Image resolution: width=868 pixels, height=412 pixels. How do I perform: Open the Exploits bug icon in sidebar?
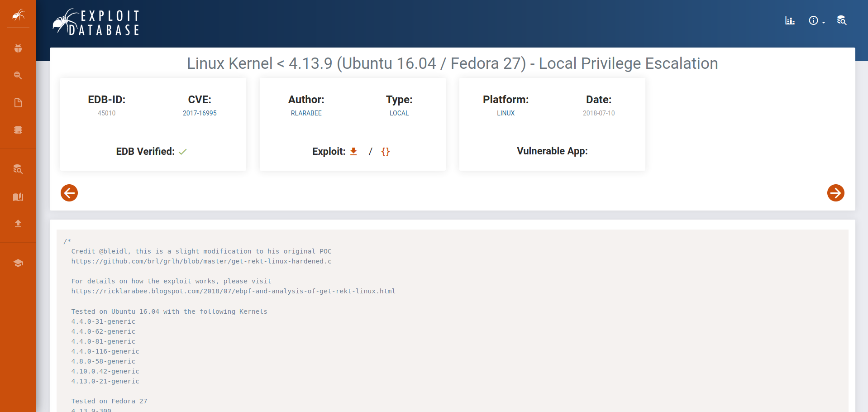coord(18,48)
